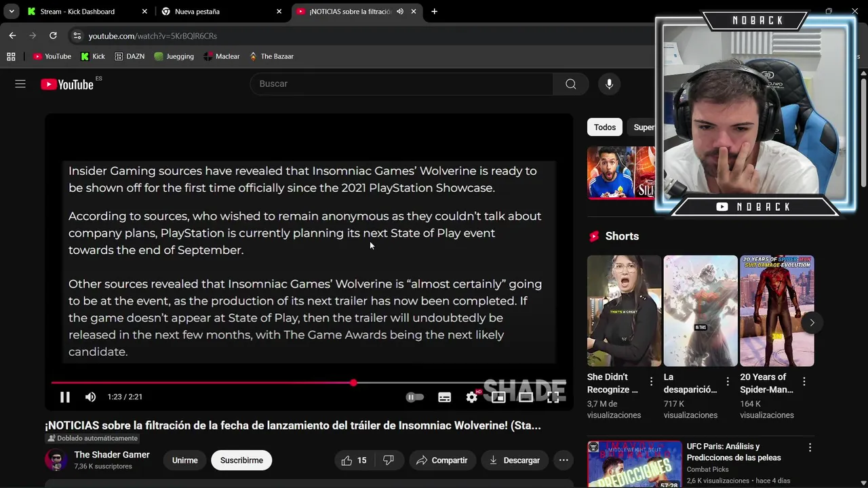The width and height of the screenshot is (868, 488).
Task: Toggle the subtitles button
Action: click(444, 397)
